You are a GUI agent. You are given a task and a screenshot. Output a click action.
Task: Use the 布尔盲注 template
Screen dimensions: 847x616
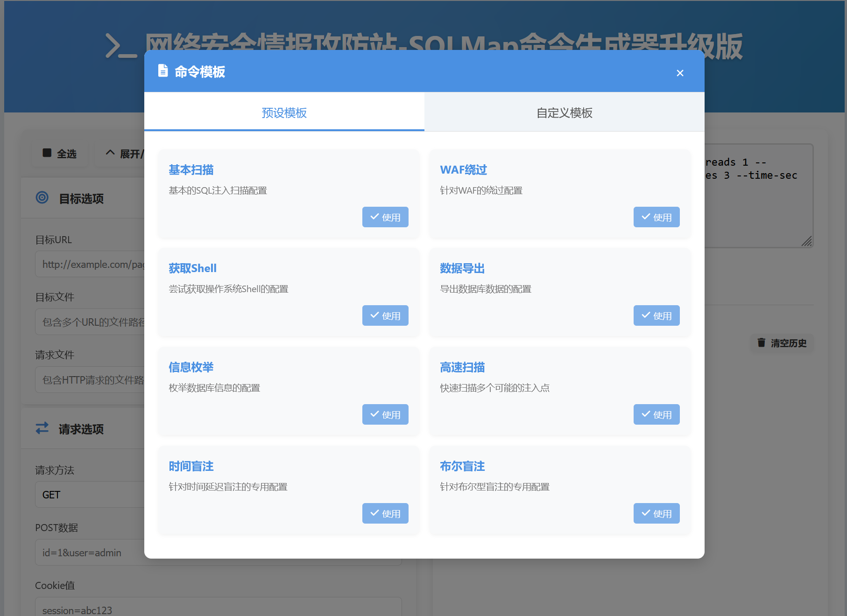tap(656, 513)
